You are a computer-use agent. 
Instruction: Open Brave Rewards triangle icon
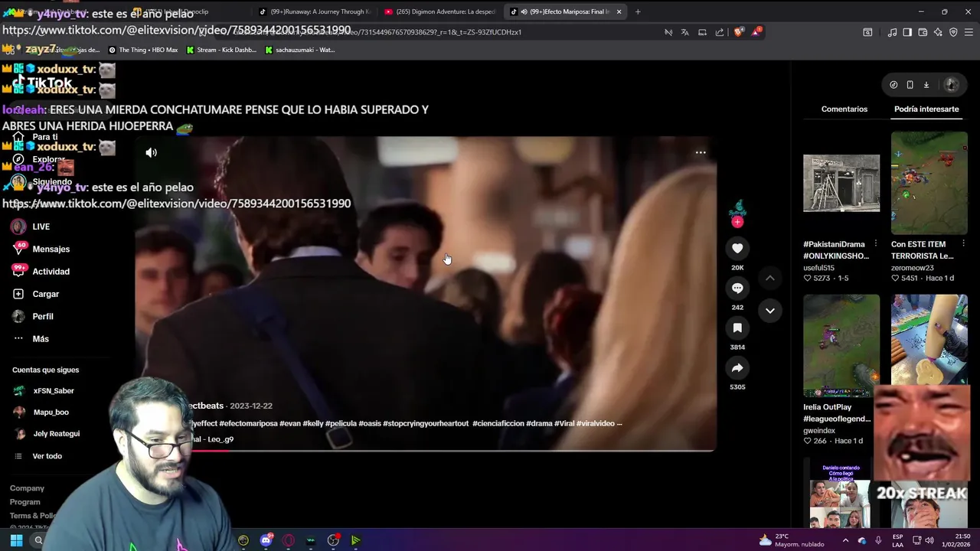757,31
